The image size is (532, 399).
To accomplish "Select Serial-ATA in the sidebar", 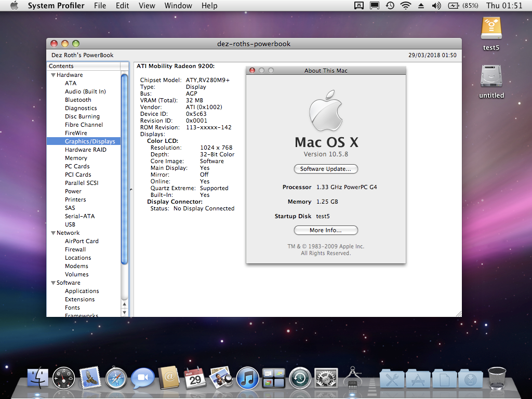I will pyautogui.click(x=79, y=216).
